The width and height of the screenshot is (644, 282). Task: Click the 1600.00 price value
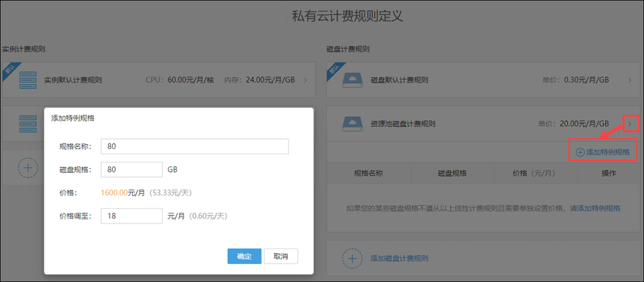(114, 193)
